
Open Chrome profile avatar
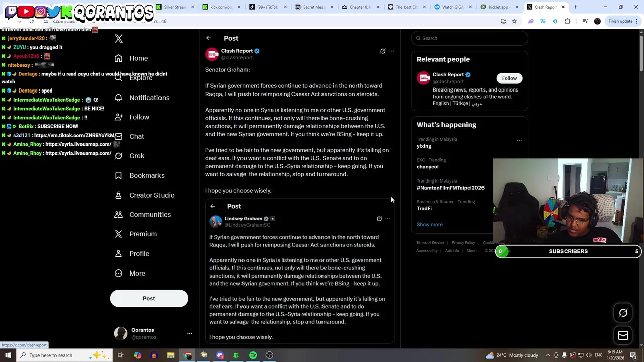click(597, 21)
